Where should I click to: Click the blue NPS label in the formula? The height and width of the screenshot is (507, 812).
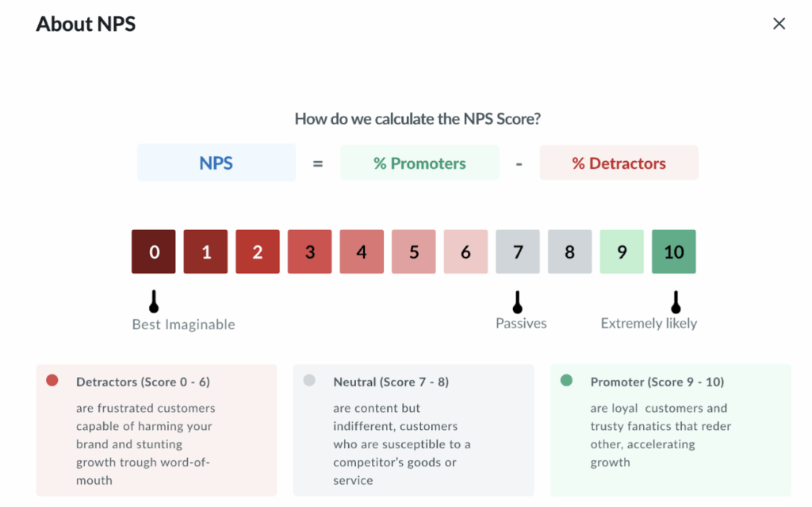pos(216,163)
